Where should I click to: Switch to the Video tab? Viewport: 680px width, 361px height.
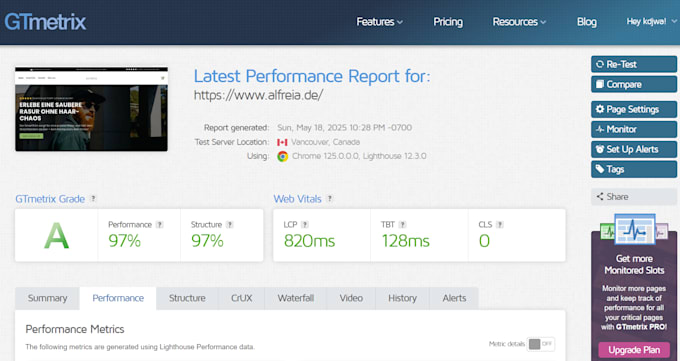click(x=351, y=298)
